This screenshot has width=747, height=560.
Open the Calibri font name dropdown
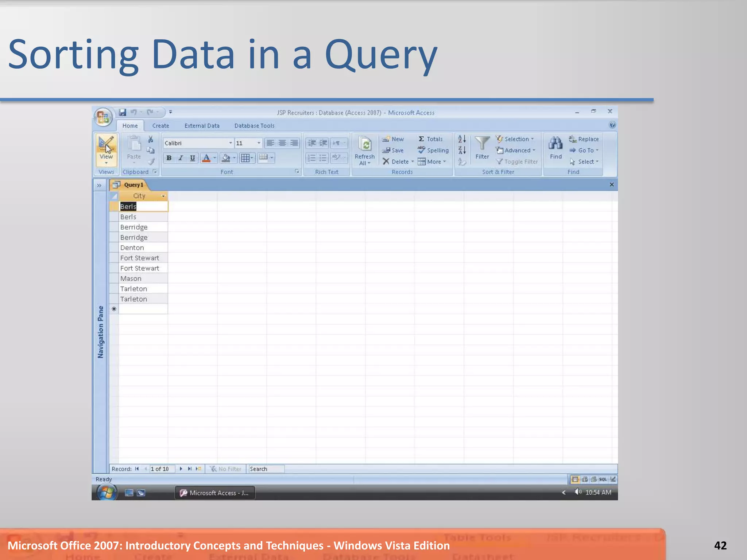tap(230, 143)
